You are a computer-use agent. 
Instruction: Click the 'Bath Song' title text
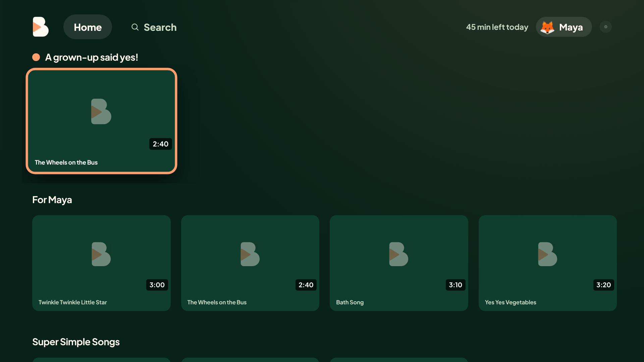[350, 302]
